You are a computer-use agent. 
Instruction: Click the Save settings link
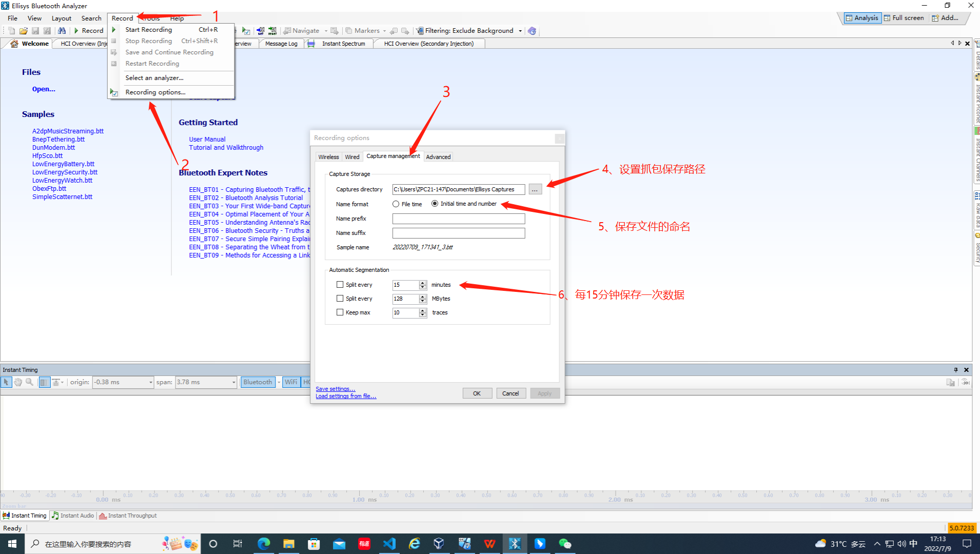(335, 389)
